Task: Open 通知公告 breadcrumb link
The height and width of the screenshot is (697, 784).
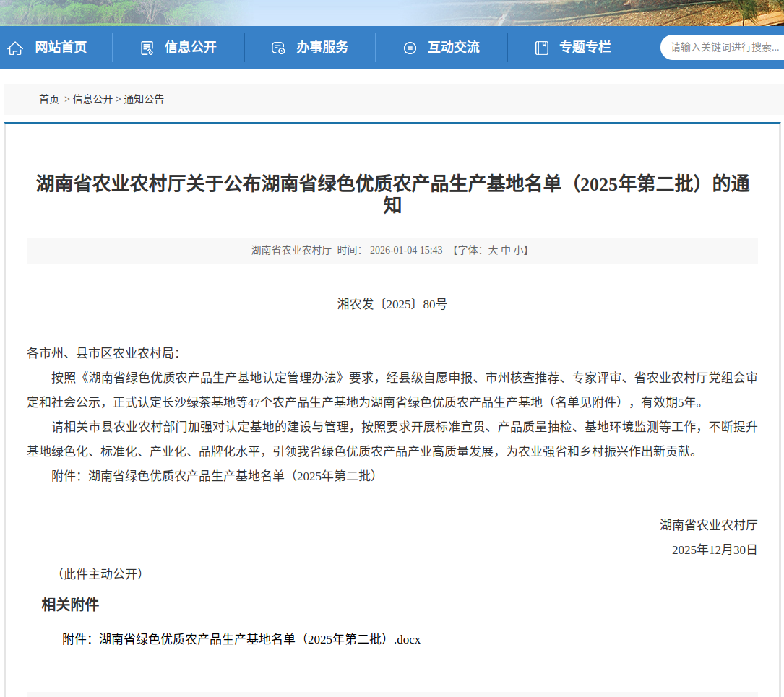Action: click(x=144, y=100)
